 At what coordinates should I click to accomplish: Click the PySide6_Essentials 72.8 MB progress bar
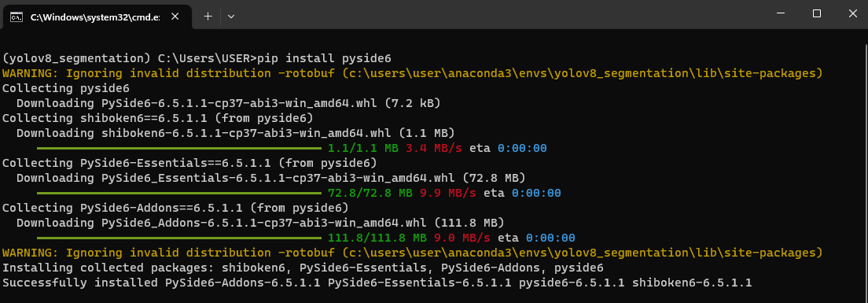[x=178, y=194]
